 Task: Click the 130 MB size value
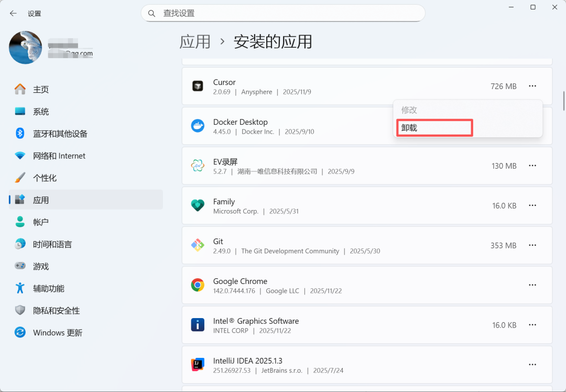point(504,166)
